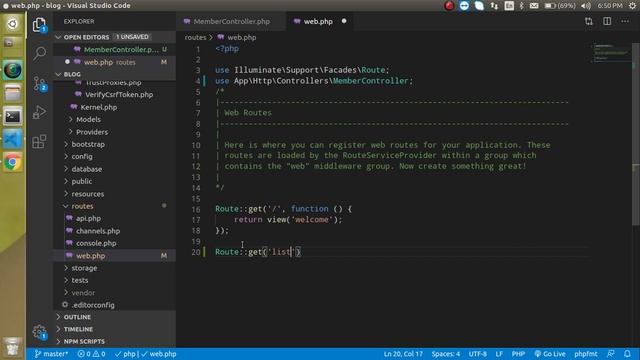Expand the vendor folder
Screen dimensions: 640x360
point(83,293)
